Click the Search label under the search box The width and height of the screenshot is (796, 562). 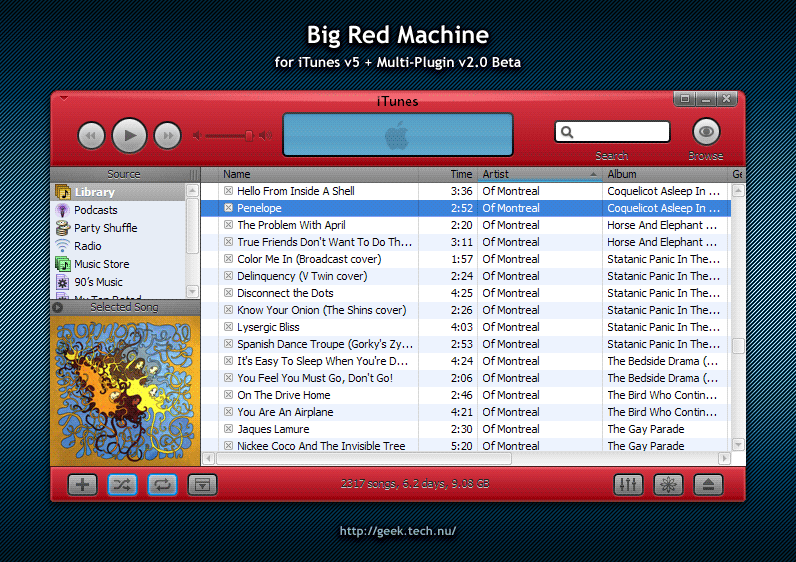point(612,156)
